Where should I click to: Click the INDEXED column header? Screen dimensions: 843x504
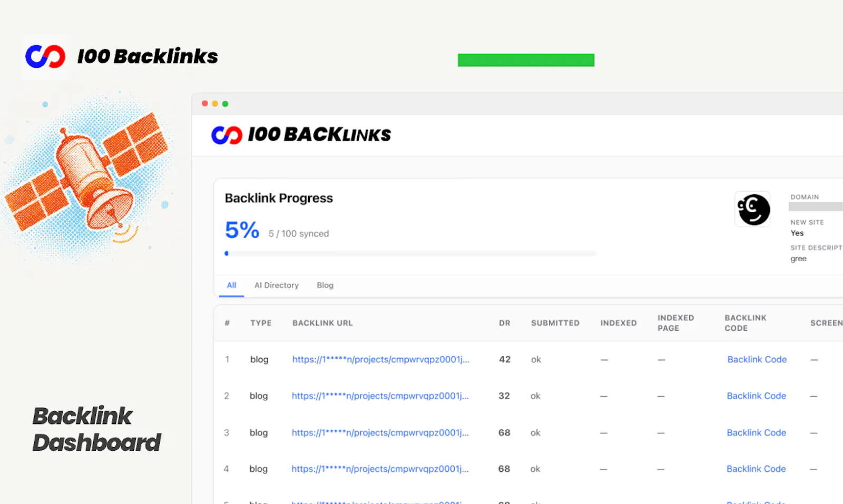point(619,323)
